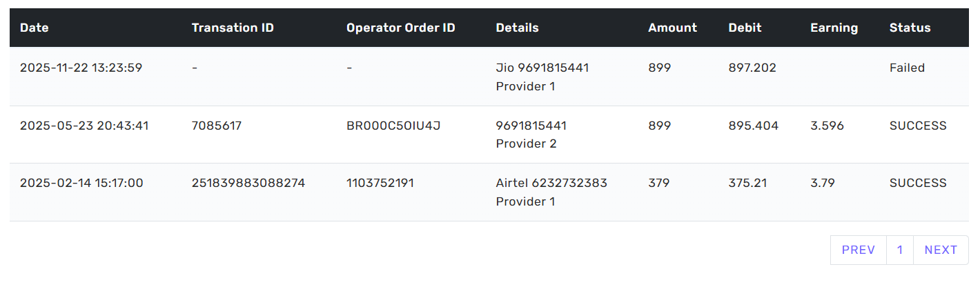The image size is (980, 287).
Task: Click the Debit column header
Action: (x=745, y=28)
